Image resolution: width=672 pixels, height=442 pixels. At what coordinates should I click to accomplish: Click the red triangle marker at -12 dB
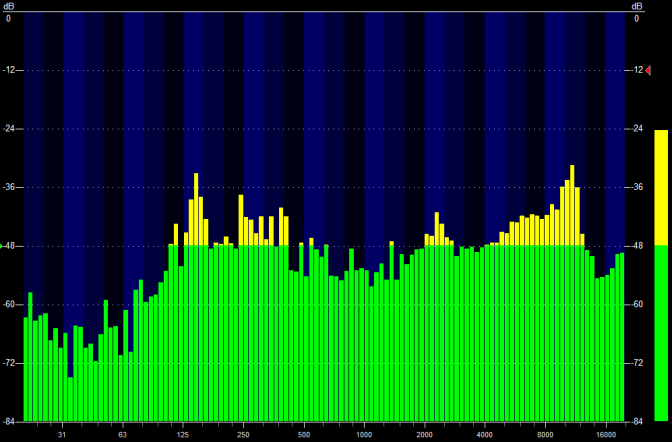click(648, 70)
